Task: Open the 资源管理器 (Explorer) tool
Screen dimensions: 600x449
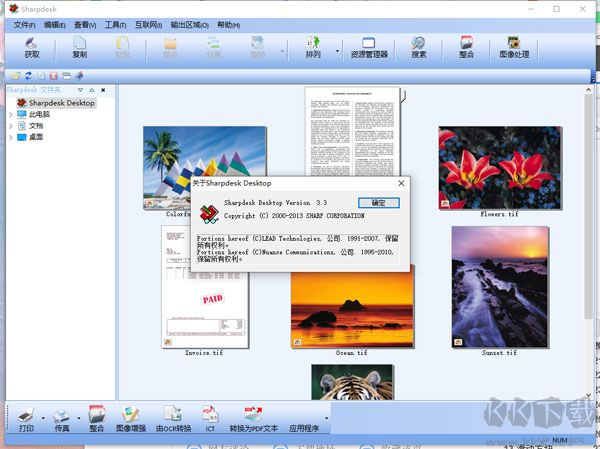Action: click(368, 46)
